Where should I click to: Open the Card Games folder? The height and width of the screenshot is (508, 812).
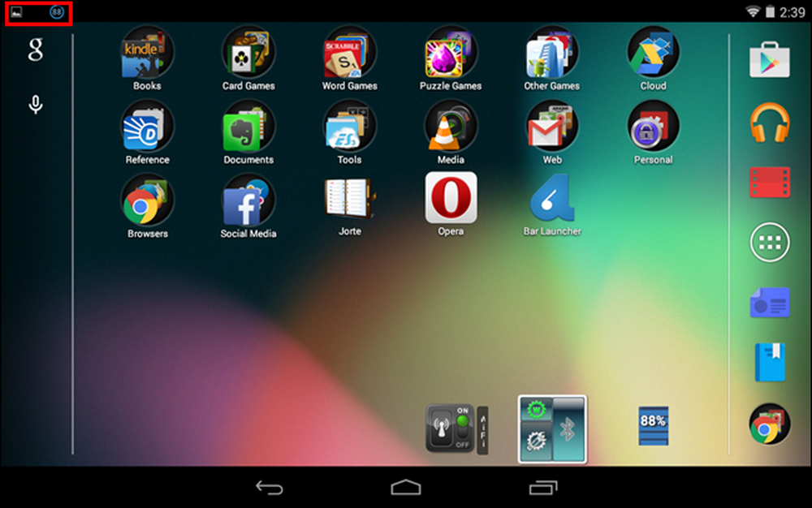point(248,53)
